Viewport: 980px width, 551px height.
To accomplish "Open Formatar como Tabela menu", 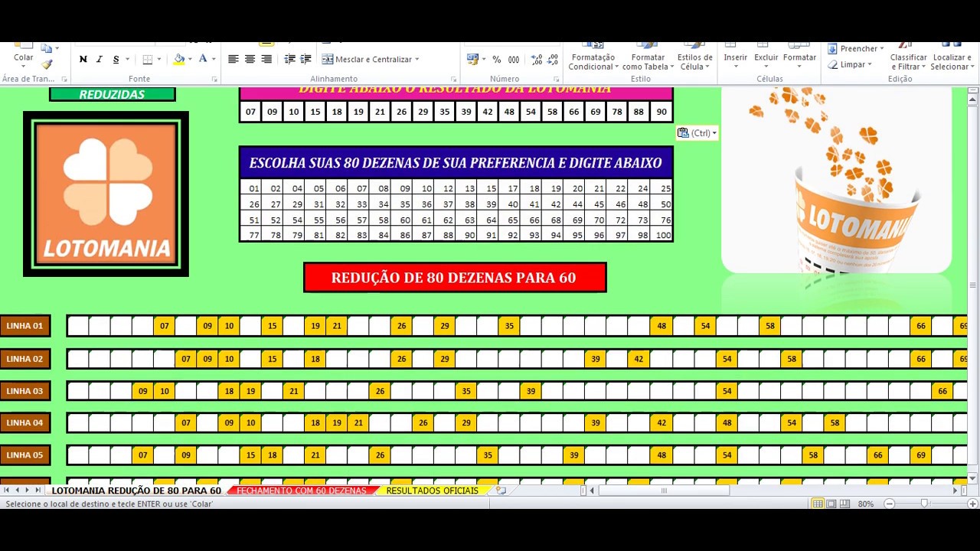I will point(648,59).
